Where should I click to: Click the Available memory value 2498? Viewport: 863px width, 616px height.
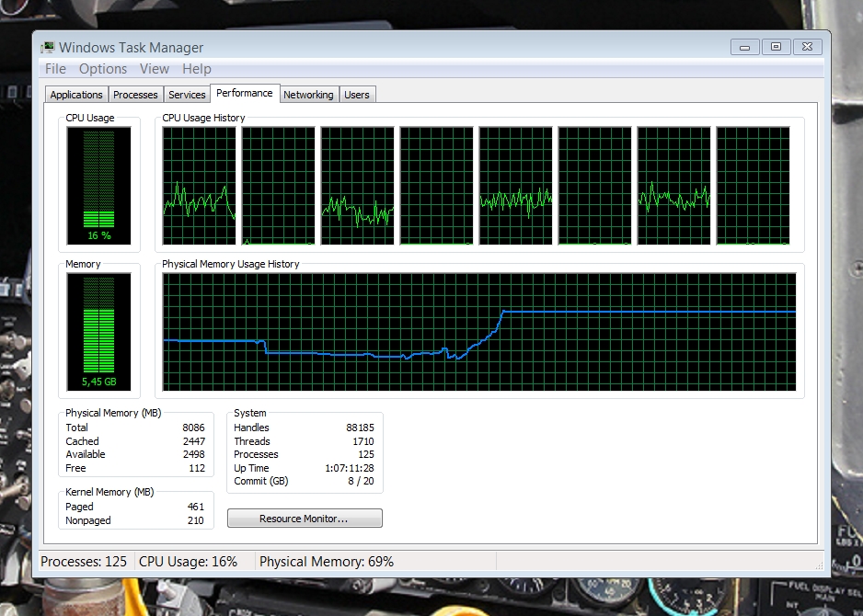pos(194,454)
